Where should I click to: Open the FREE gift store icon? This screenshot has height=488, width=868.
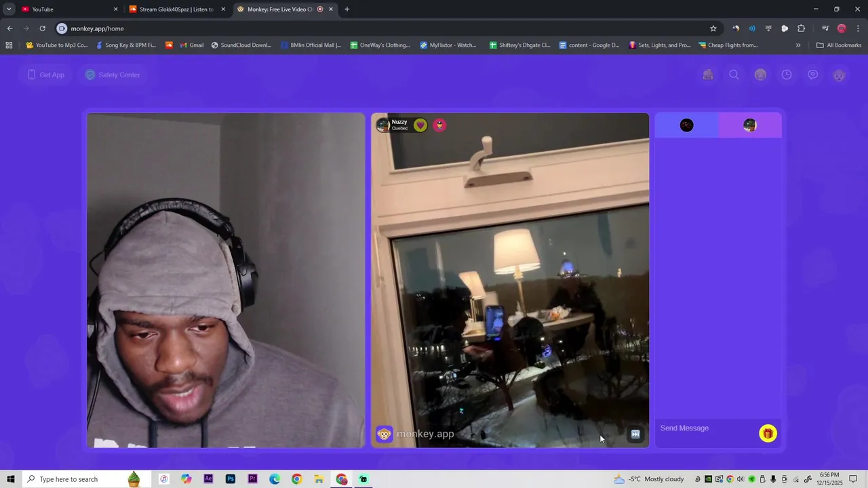pyautogui.click(x=708, y=75)
